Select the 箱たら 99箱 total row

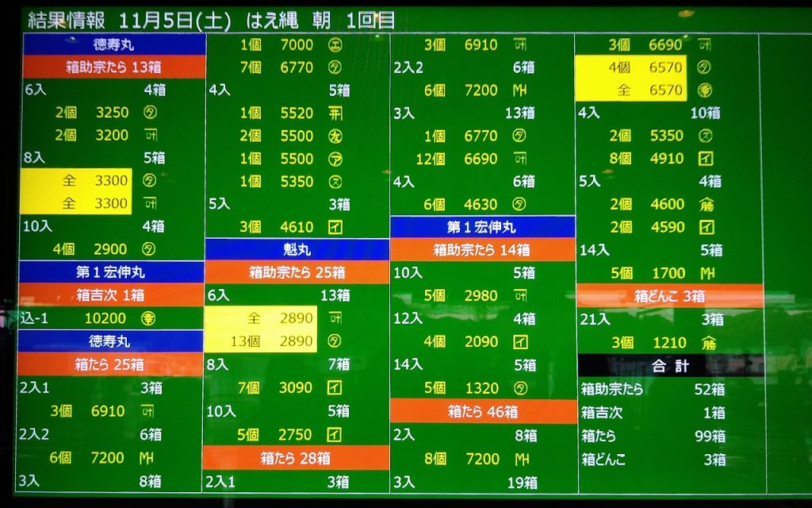(653, 436)
